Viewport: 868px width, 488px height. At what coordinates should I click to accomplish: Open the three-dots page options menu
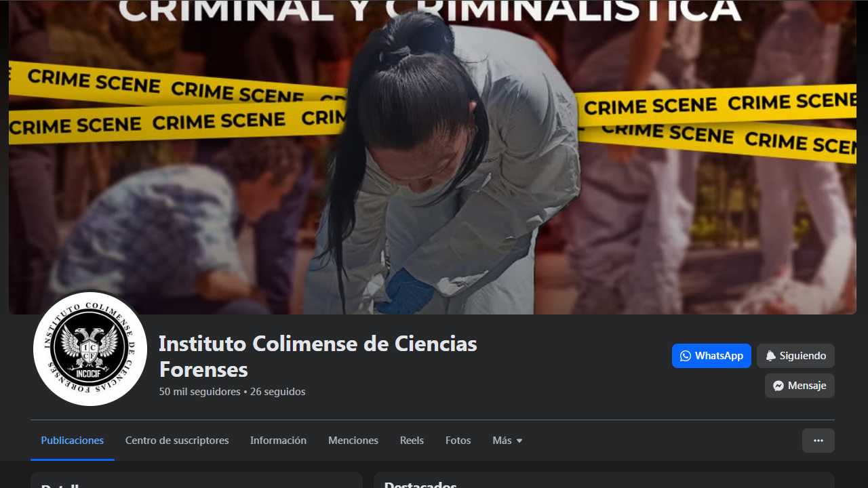tap(818, 441)
